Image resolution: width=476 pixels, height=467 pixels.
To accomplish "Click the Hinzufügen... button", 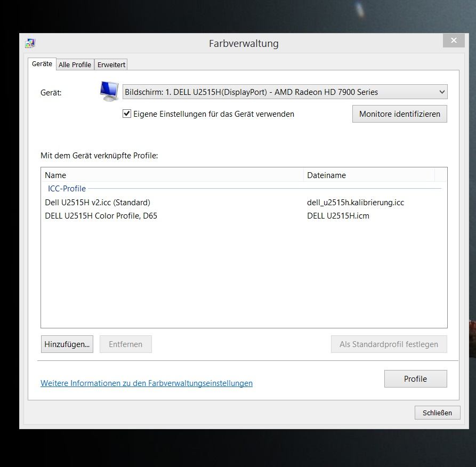I will [67, 344].
